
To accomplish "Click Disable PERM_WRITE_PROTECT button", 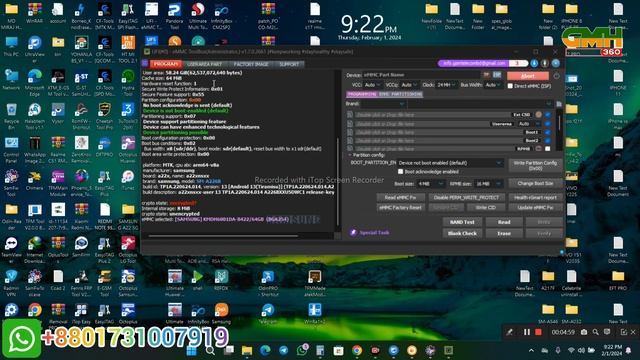I will click(x=466, y=198).
